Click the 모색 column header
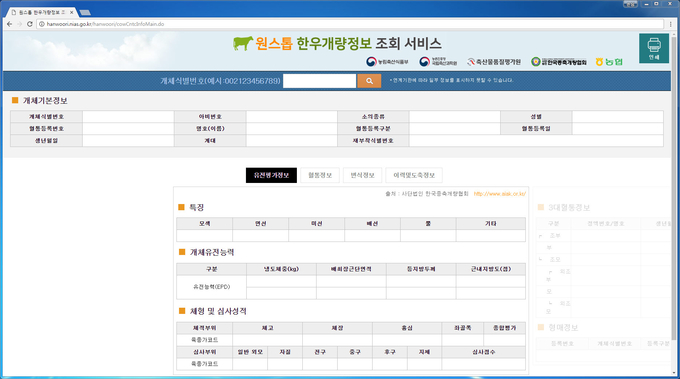Viewport: 680px width, 379px height. click(205, 223)
